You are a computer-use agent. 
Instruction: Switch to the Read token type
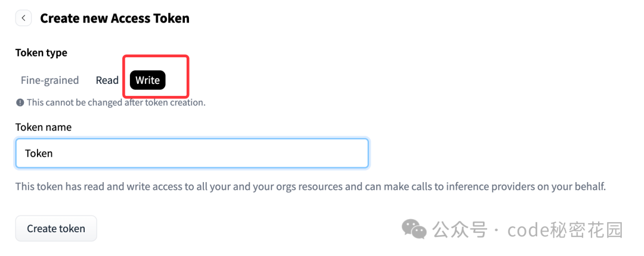click(x=107, y=80)
